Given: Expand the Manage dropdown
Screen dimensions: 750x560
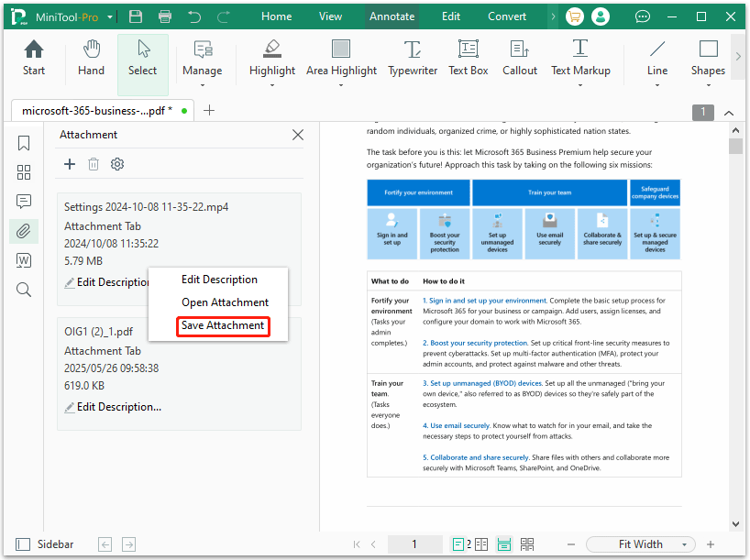Looking at the screenshot, I should tap(203, 85).
